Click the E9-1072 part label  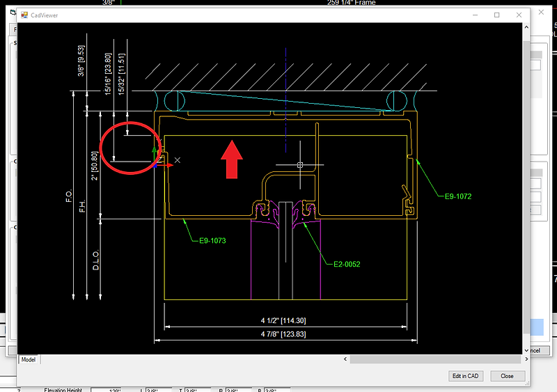pos(458,196)
